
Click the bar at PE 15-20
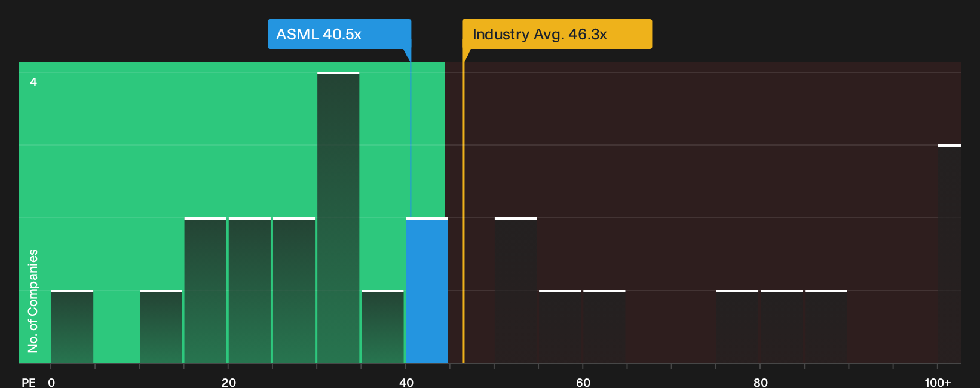[x=206, y=290]
